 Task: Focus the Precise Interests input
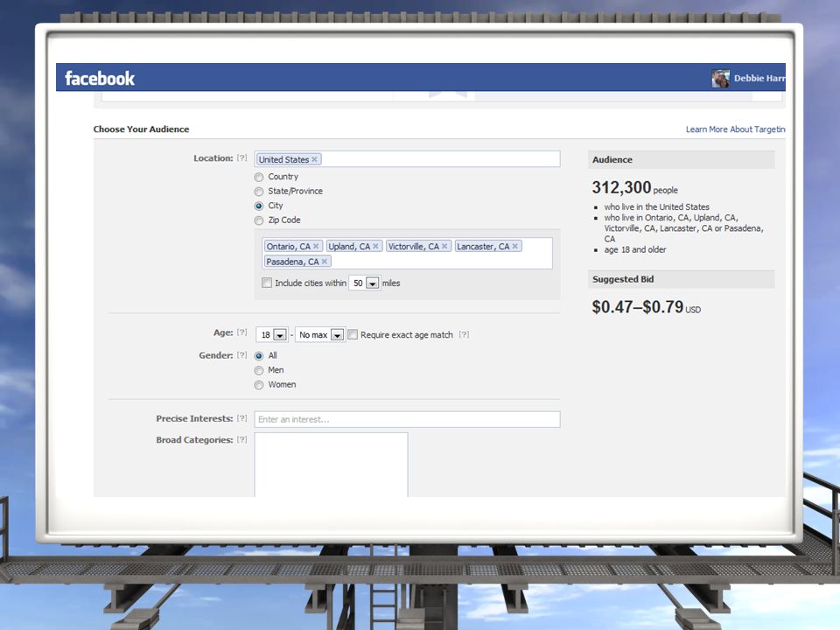click(x=407, y=419)
